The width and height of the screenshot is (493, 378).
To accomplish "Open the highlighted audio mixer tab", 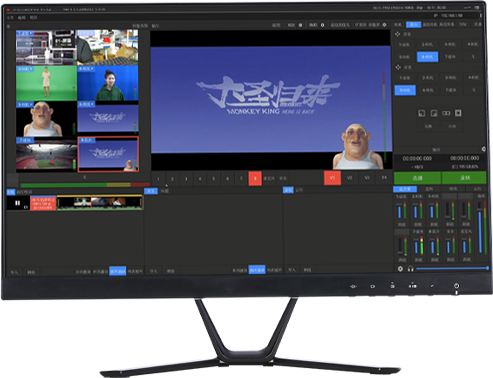I will 405,189.
